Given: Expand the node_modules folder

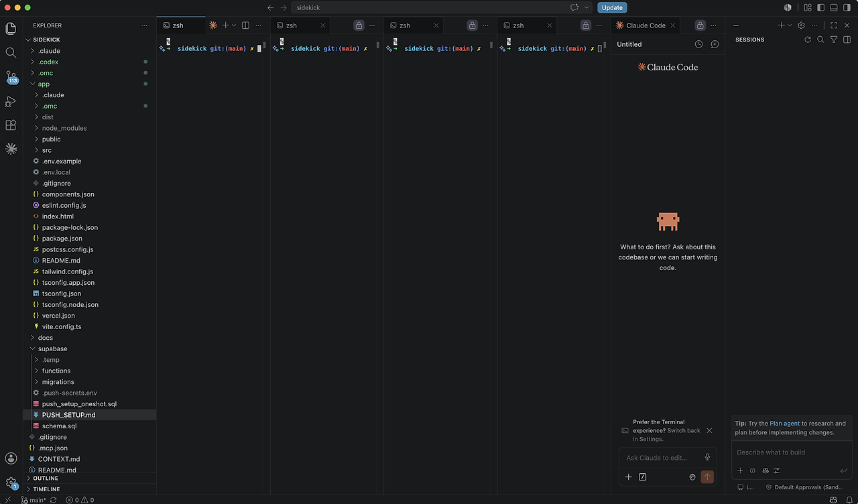Looking at the screenshot, I should tap(90, 128).
